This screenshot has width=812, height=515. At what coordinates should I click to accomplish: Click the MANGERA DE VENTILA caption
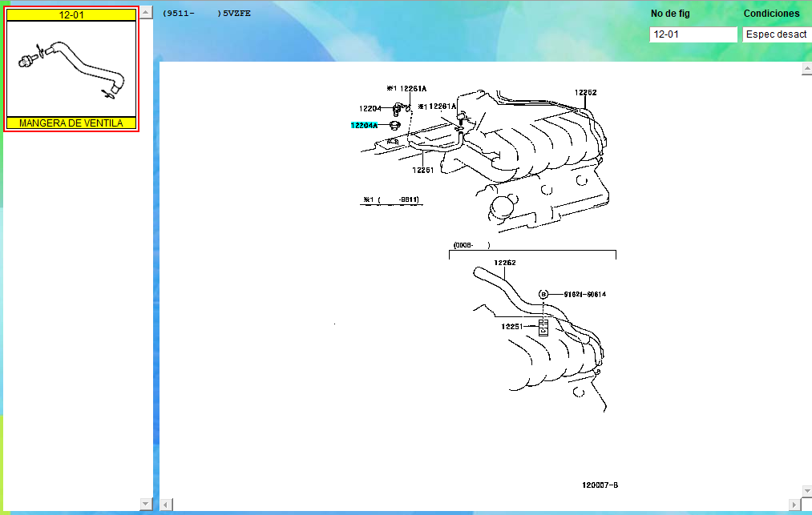click(71, 123)
